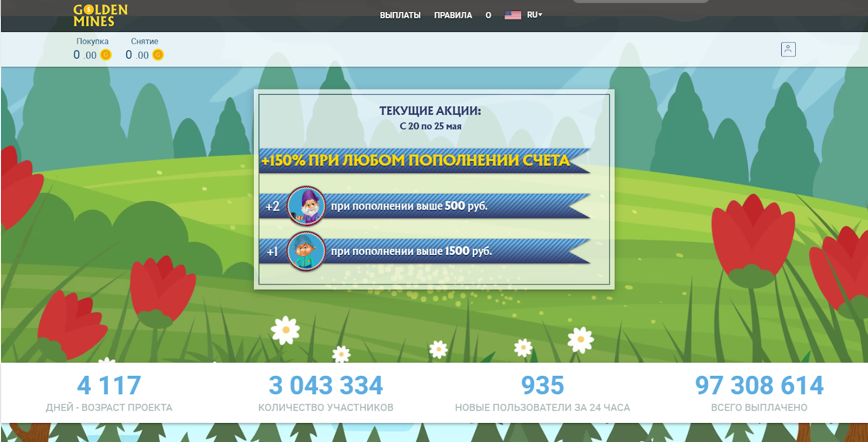Click the при пополнении выше 1500 руб. ribbon

(x=425, y=251)
